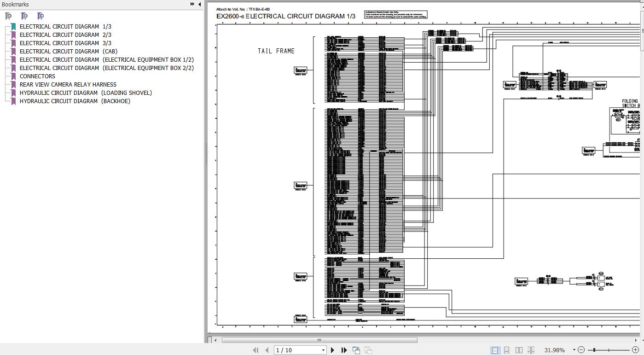Click the Delete Bookmark icon
The height and width of the screenshot is (355, 644).
[8, 16]
